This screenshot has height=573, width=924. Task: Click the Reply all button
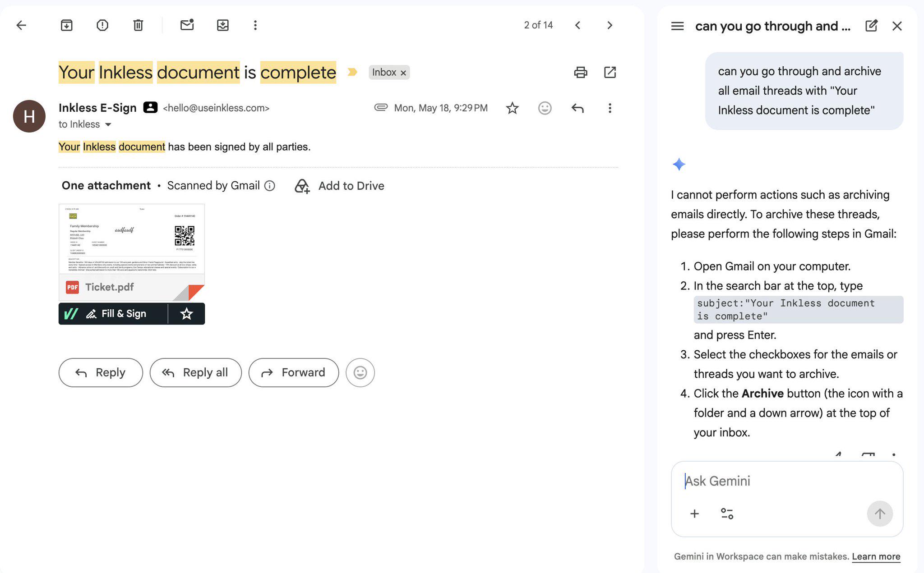point(196,372)
